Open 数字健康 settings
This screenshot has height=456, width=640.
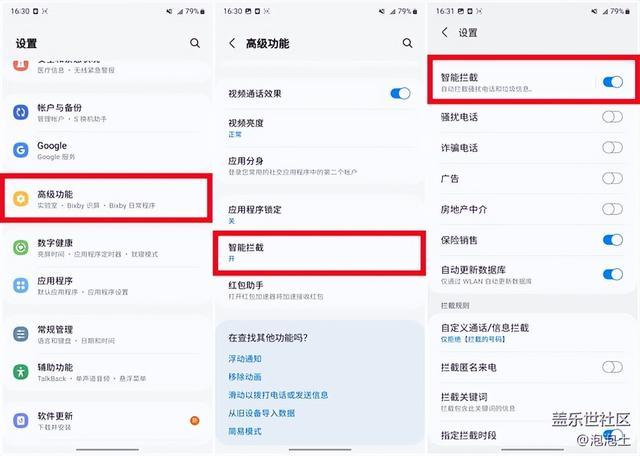tap(107, 247)
